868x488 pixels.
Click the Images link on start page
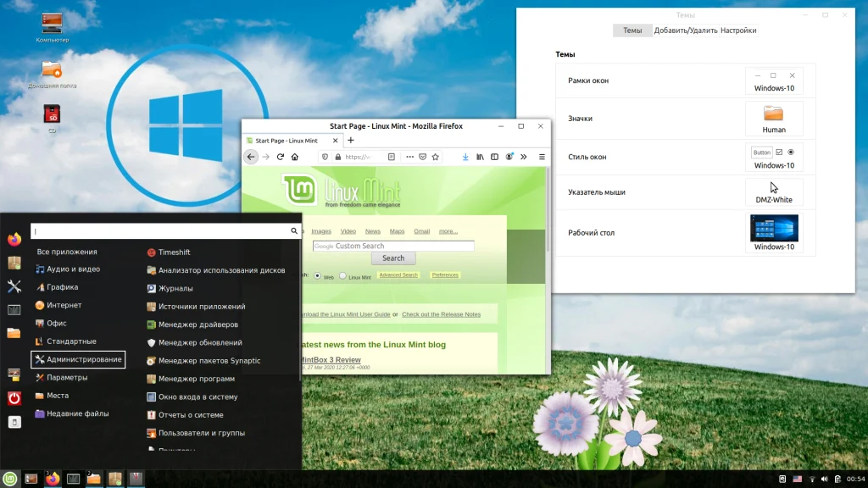pos(321,231)
